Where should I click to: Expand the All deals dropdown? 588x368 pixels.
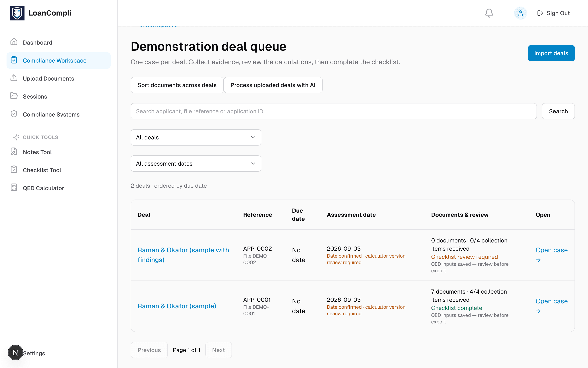pos(196,137)
